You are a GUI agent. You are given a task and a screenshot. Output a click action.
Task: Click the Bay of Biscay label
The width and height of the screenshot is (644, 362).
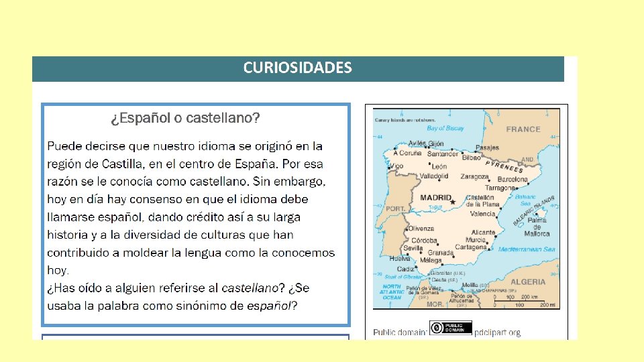click(445, 128)
